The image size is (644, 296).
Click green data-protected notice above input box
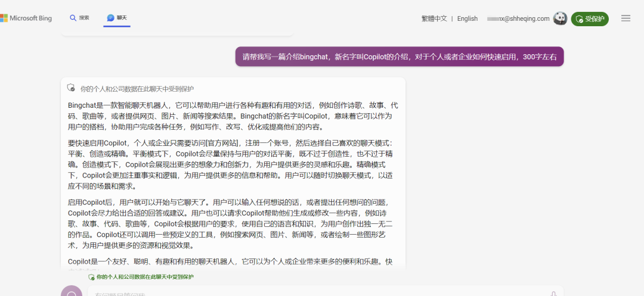[145, 277]
